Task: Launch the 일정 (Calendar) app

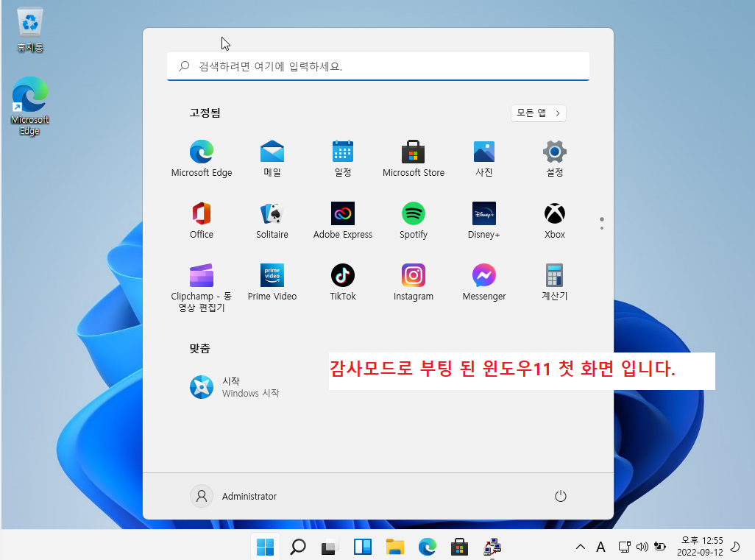Action: (x=343, y=159)
